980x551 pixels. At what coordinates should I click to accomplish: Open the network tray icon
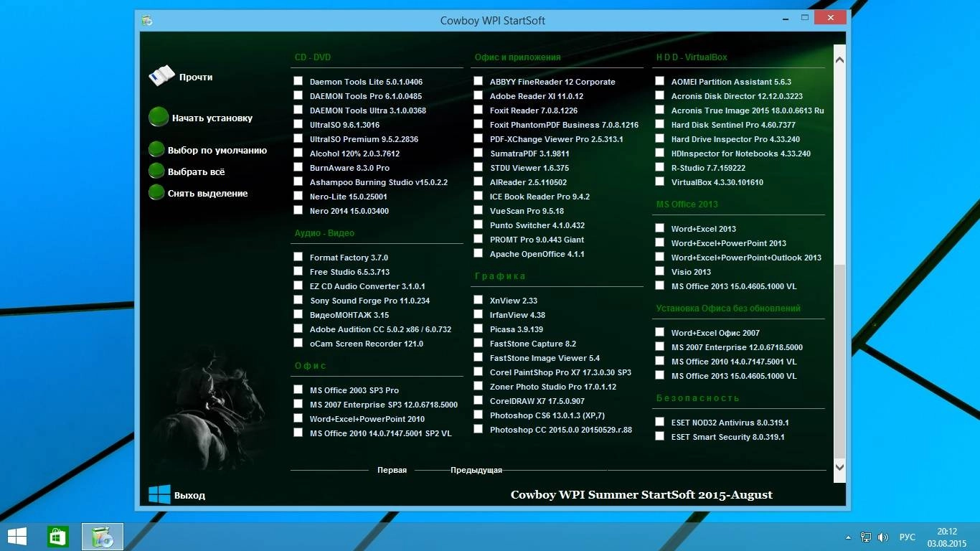coord(866,537)
